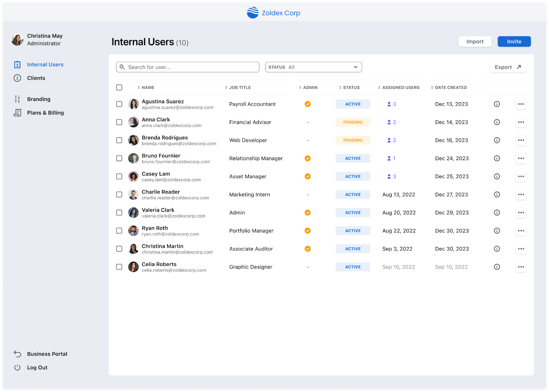Check the checkbox next to Anna Clark
Screen dimensions: 549x392
(x=119, y=122)
